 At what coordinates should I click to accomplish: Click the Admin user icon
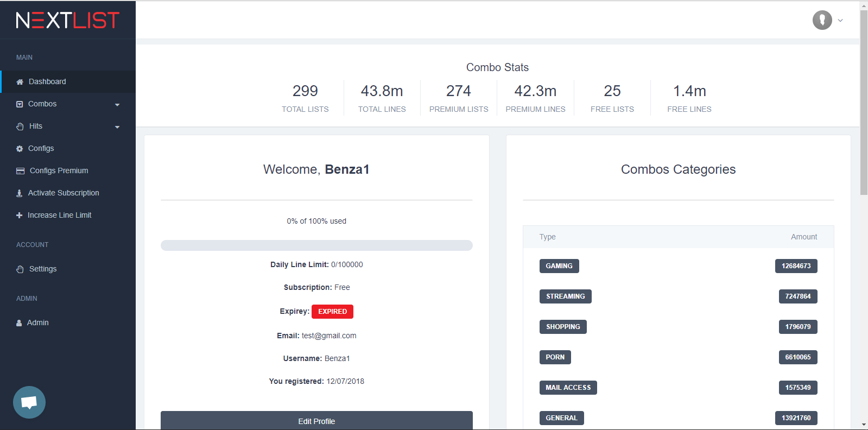click(x=19, y=323)
